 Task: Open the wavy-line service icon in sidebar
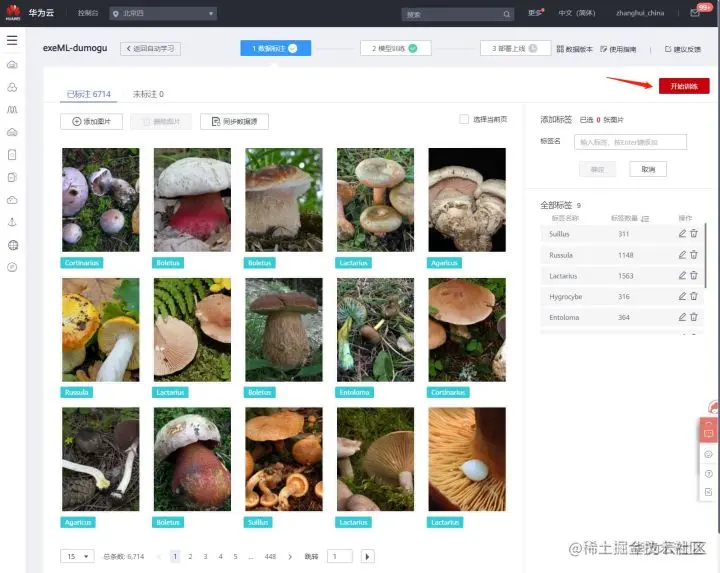pyautogui.click(x=12, y=110)
